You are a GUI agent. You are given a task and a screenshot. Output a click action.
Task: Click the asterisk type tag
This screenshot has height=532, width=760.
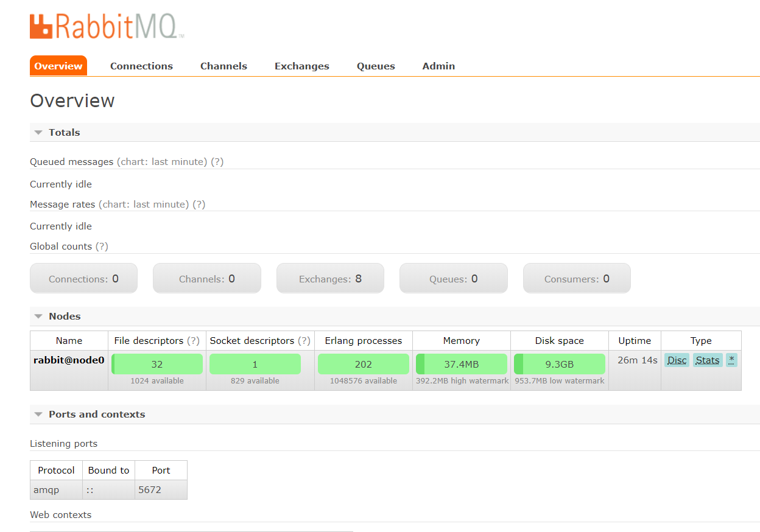[x=731, y=360]
